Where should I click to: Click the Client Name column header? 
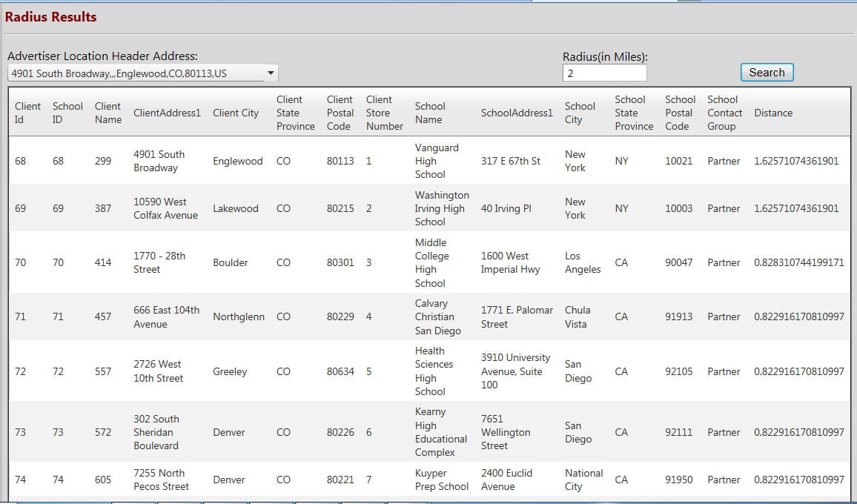pos(108,113)
